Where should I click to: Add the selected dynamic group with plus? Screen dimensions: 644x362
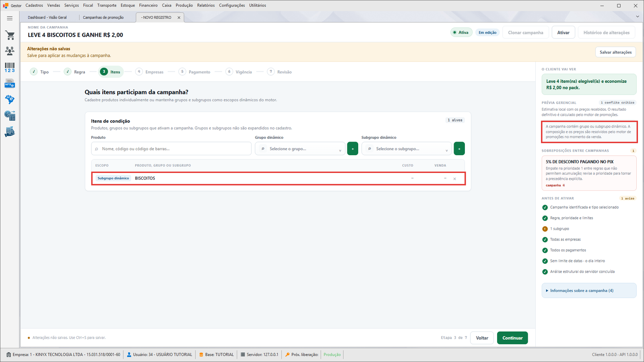353,149
